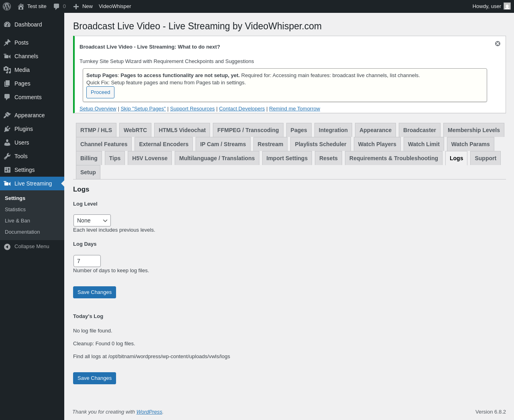Open the Setup Overview link
This screenshot has height=420, width=514.
[98, 109]
